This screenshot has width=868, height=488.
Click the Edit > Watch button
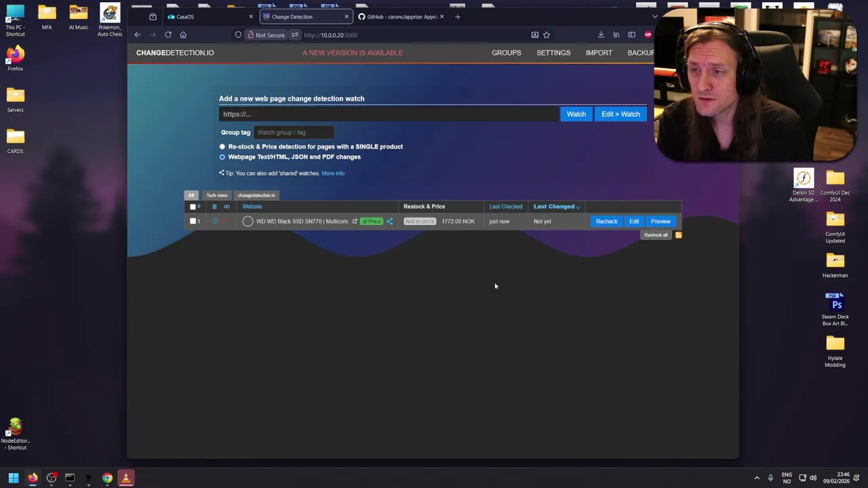click(x=620, y=114)
